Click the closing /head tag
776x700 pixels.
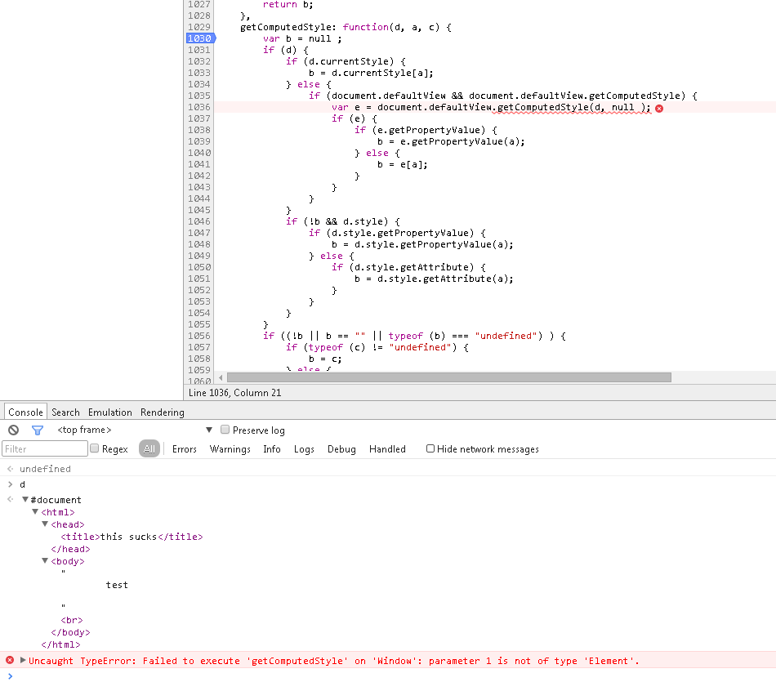pos(70,549)
